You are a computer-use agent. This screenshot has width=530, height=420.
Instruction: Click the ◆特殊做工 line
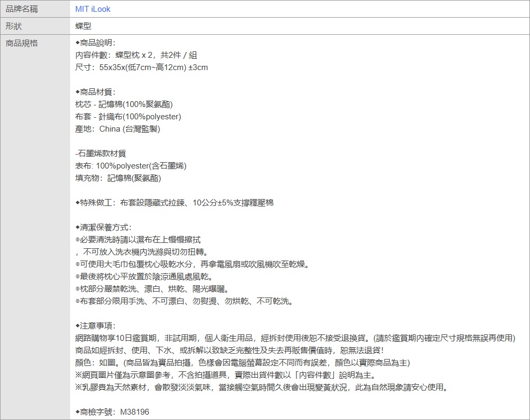coord(174,203)
